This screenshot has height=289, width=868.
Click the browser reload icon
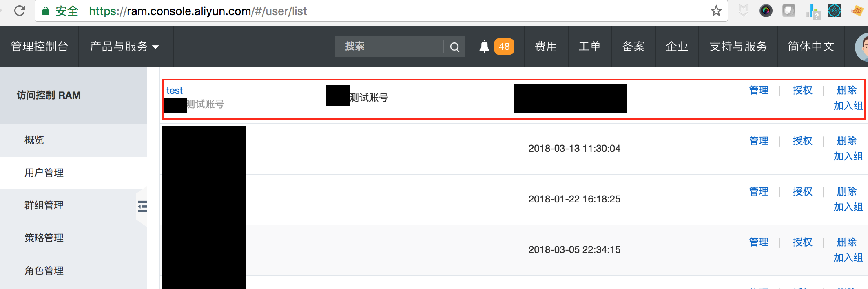pyautogui.click(x=20, y=11)
